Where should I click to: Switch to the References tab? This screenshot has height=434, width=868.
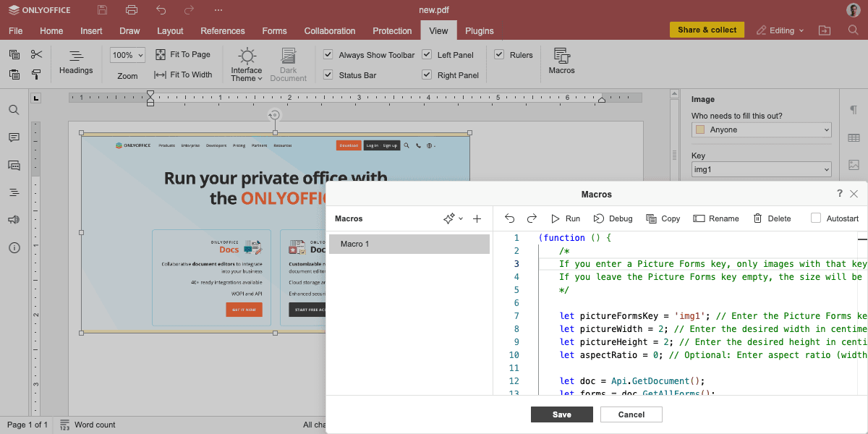[x=223, y=31]
